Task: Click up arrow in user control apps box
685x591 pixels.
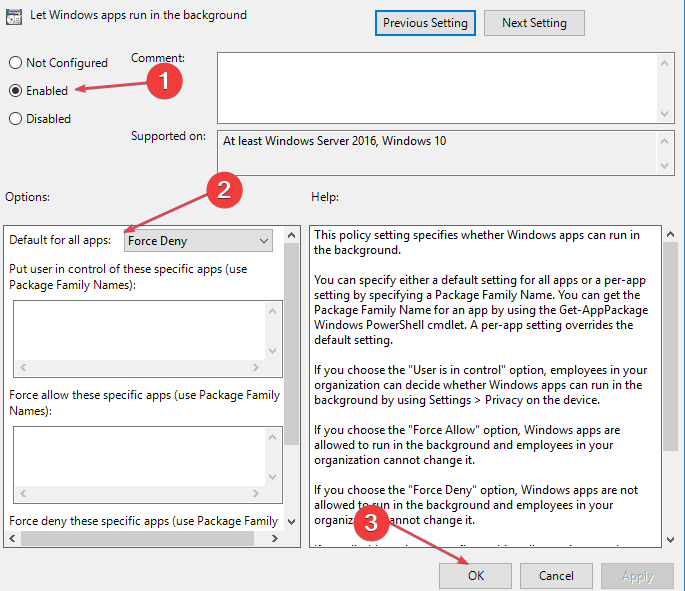Action: click(x=273, y=311)
